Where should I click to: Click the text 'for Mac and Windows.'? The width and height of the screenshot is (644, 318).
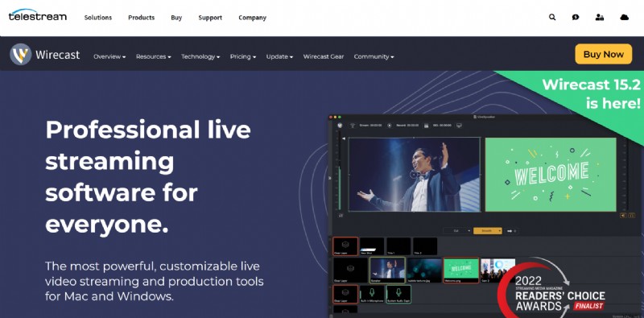point(109,295)
